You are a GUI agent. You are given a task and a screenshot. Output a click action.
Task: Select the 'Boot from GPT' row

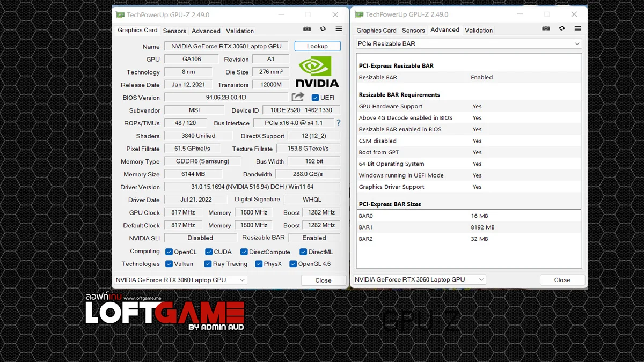[469, 152]
